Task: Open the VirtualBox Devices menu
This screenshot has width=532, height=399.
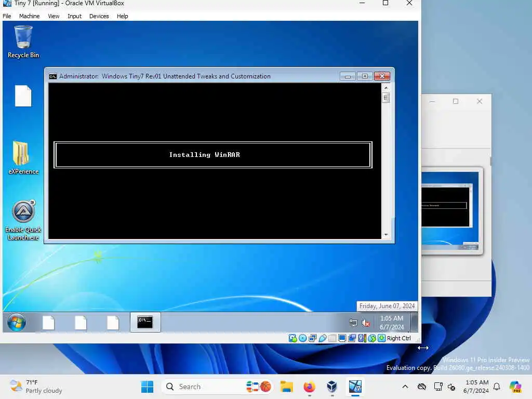Action: pyautogui.click(x=99, y=16)
